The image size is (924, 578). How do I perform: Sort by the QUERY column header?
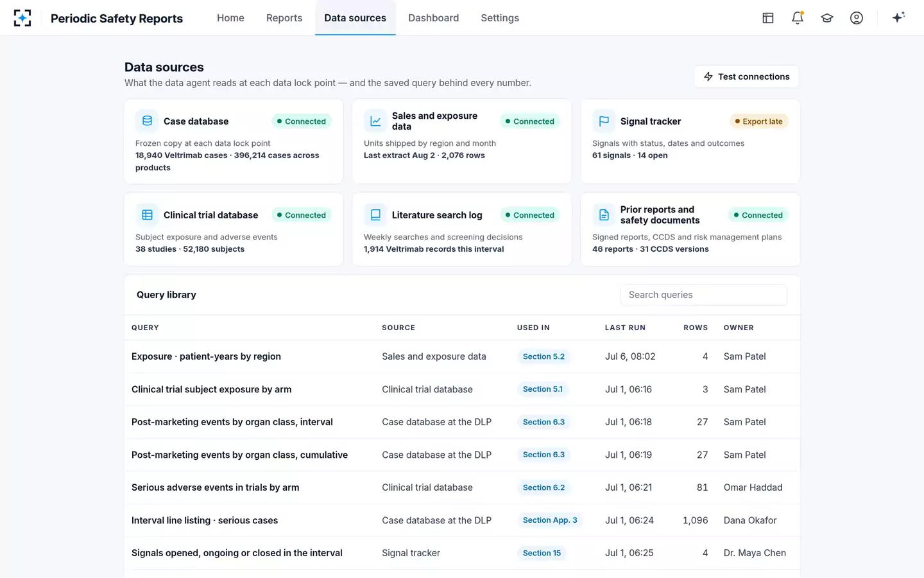tap(145, 328)
